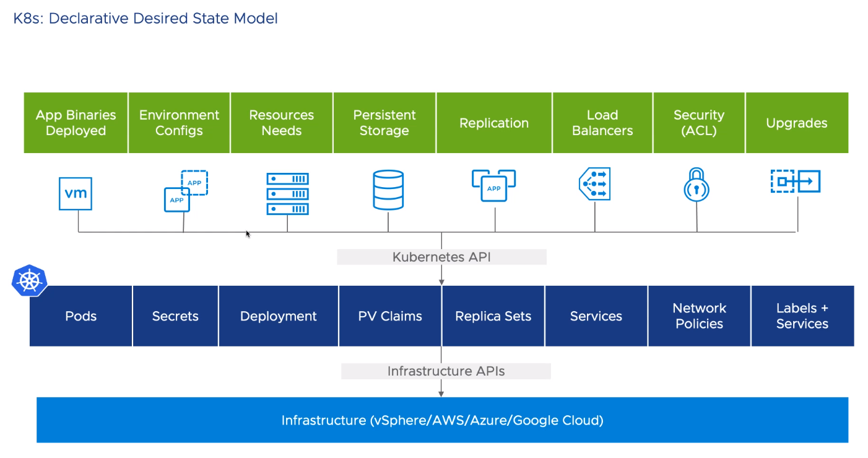
Task: Click the database cylinder storage icon
Action: coord(388,190)
